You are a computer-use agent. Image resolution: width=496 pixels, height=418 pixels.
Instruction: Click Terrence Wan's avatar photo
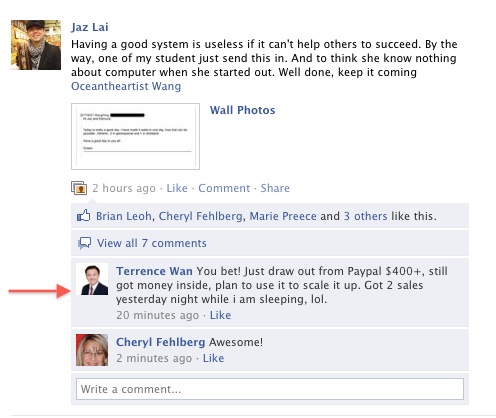[x=92, y=279]
